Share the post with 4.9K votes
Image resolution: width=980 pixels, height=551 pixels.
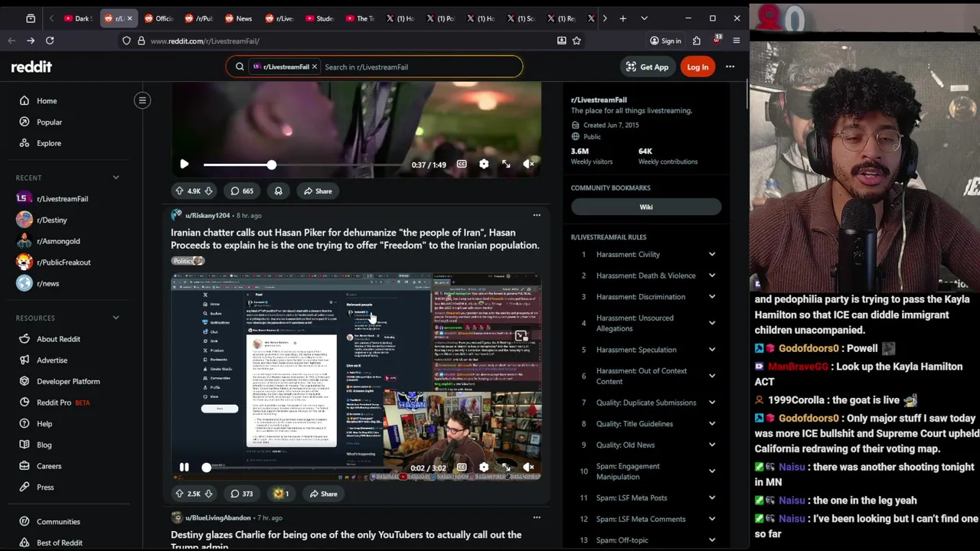click(x=317, y=191)
